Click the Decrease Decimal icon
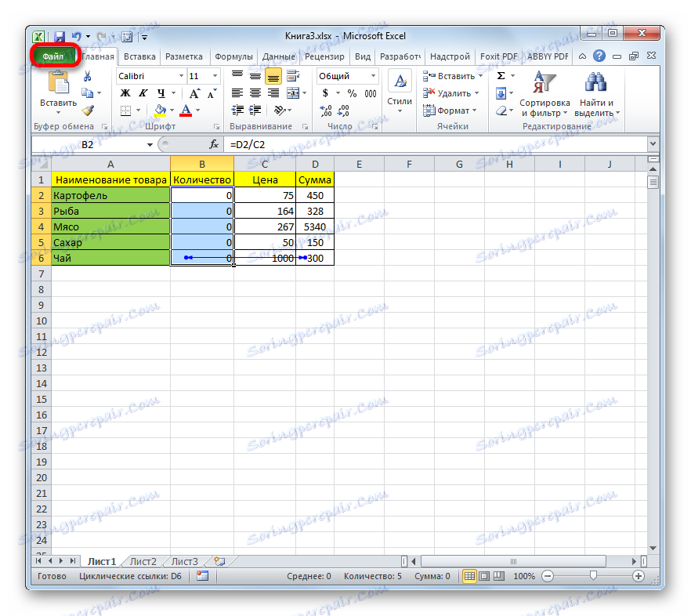The image size is (691, 616). 344,111
